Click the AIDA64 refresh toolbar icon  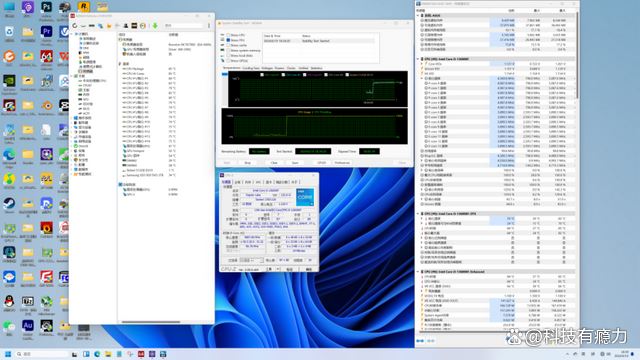[75, 26]
